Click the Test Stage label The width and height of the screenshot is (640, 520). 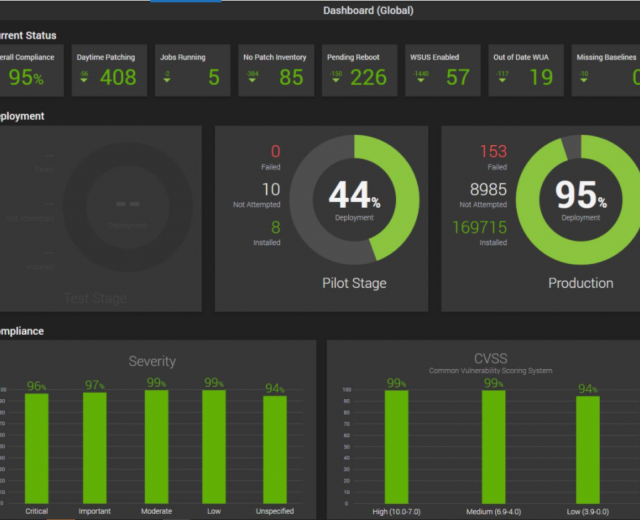pyautogui.click(x=95, y=298)
